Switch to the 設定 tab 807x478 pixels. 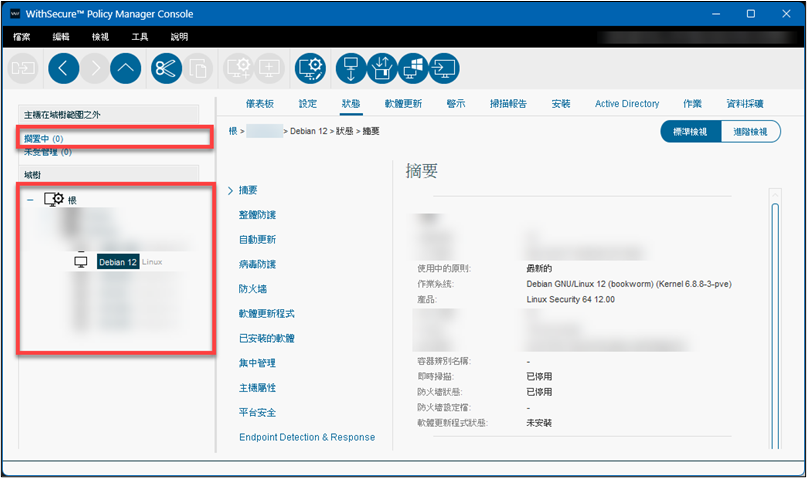tap(308, 103)
